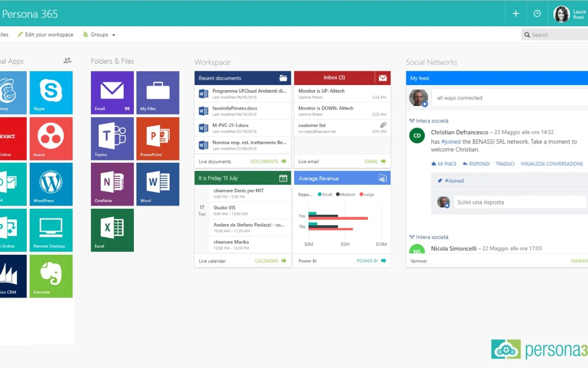This screenshot has height=368, width=588.
Task: Open the Skype app tile
Action: pos(51,93)
